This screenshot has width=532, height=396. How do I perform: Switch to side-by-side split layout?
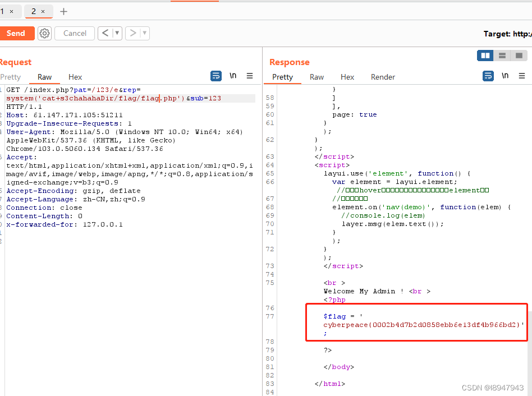[x=485, y=56]
